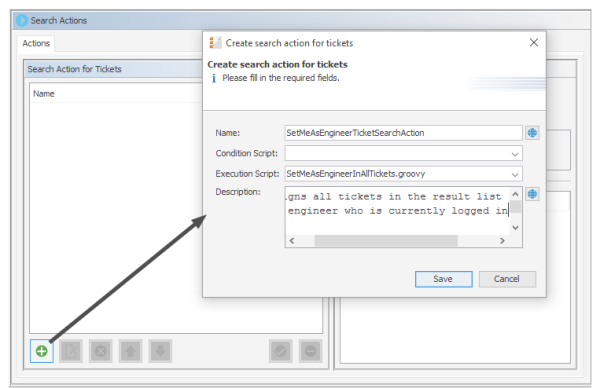
Task: Expand the Condition Script dropdown
Action: (515, 154)
